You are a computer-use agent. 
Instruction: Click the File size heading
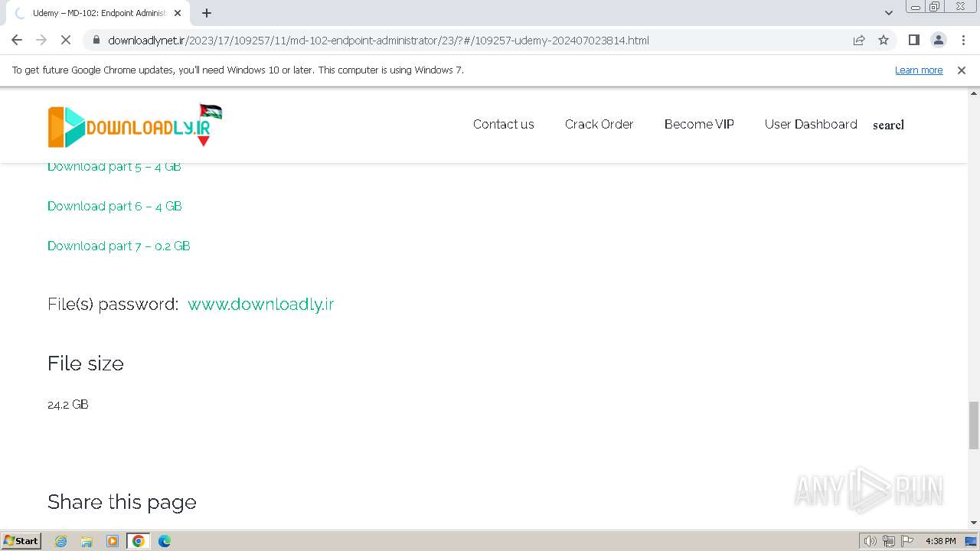point(86,363)
